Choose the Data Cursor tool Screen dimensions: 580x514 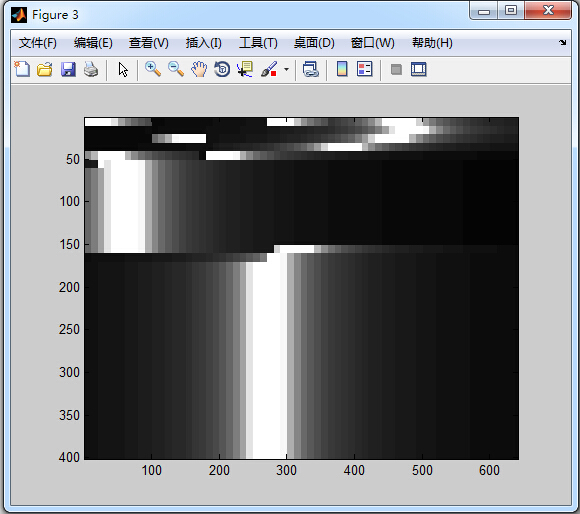click(245, 69)
